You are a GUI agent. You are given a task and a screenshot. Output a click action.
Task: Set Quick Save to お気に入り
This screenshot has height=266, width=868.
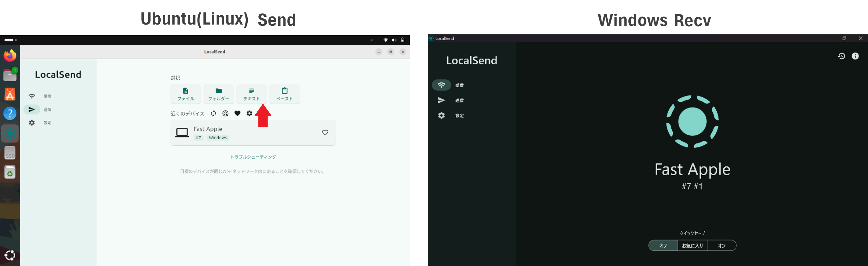coord(692,246)
